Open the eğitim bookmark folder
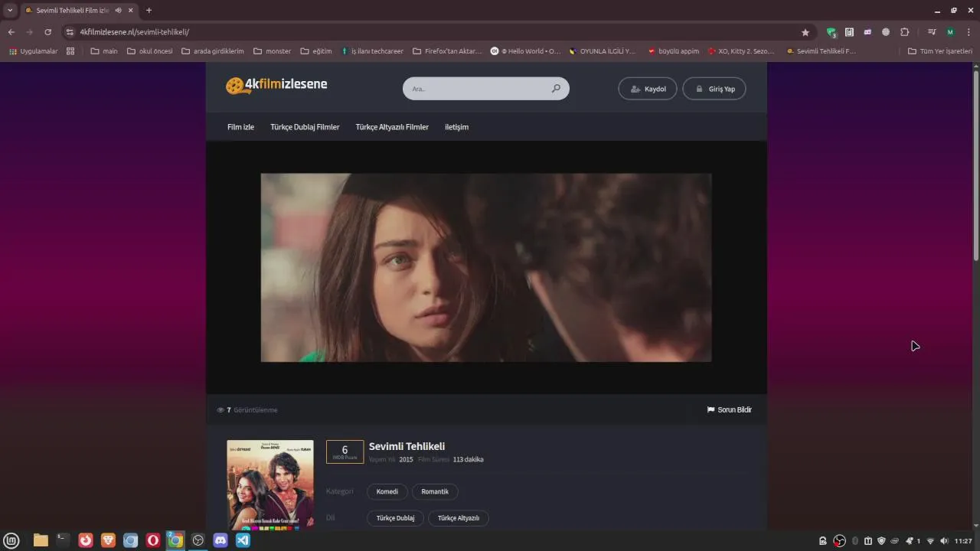Screen dimensions: 980x551 click(x=316, y=51)
